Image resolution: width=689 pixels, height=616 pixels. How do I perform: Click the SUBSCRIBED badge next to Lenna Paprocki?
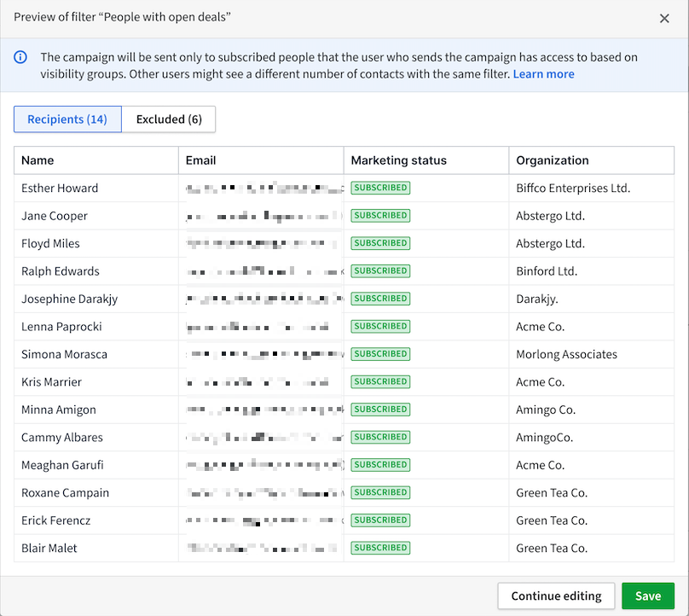(x=379, y=326)
